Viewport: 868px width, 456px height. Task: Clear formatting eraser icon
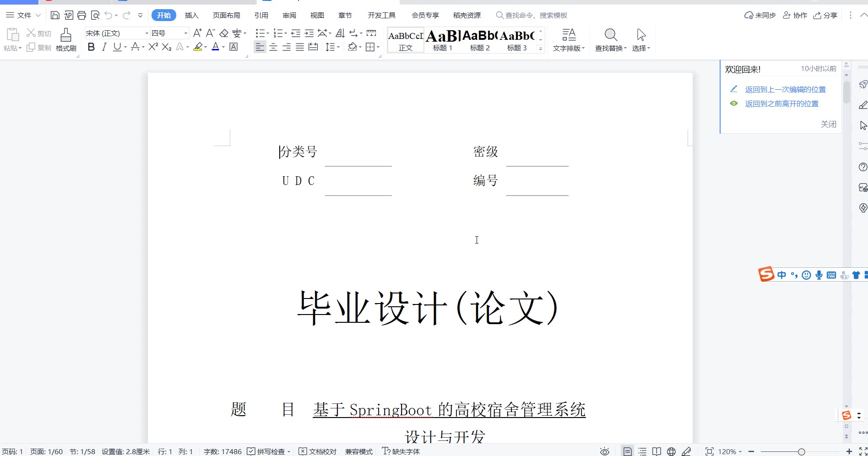click(224, 33)
